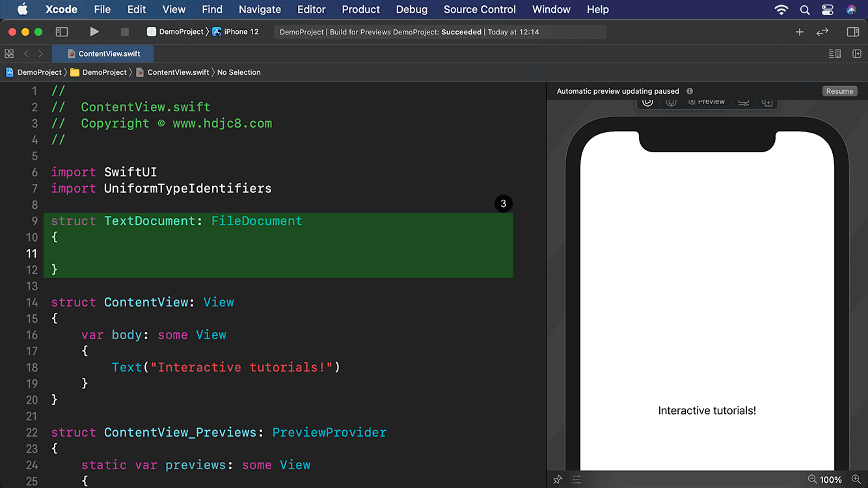Open macOS Control Center
868x488 pixels.
pyautogui.click(x=828, y=9)
